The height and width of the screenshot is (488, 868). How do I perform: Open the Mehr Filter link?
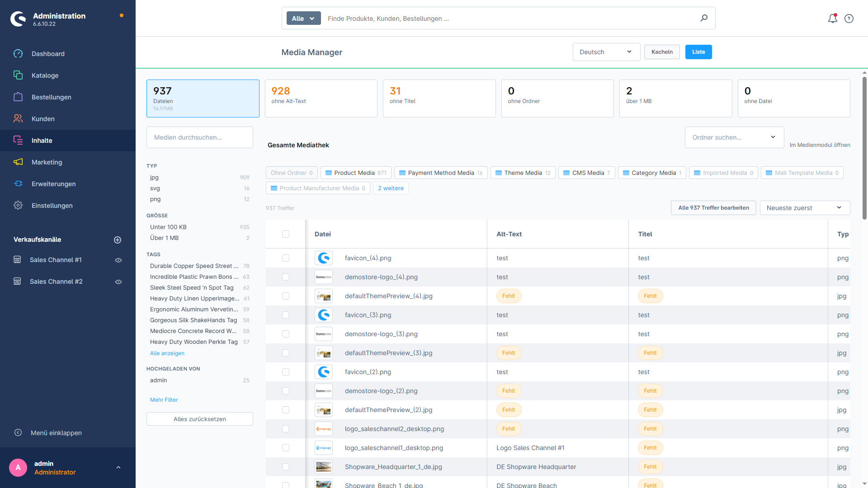164,400
